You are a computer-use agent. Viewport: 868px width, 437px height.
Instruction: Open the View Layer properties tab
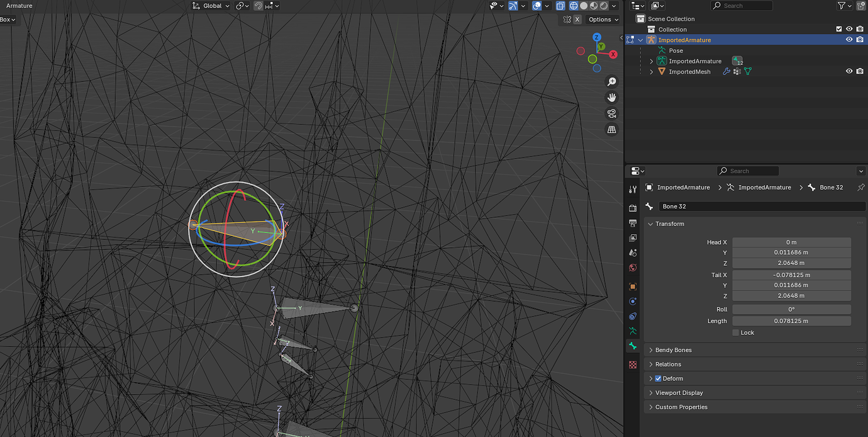633,238
